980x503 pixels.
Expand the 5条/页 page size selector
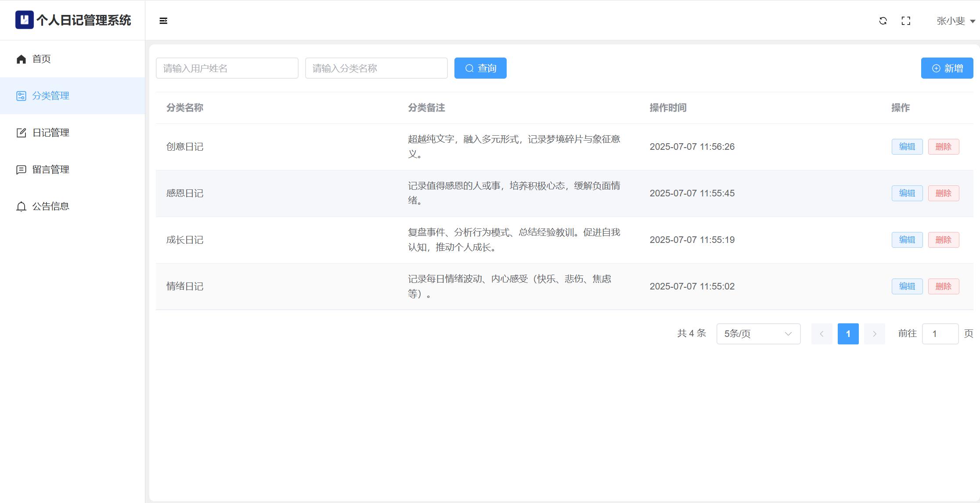(758, 334)
